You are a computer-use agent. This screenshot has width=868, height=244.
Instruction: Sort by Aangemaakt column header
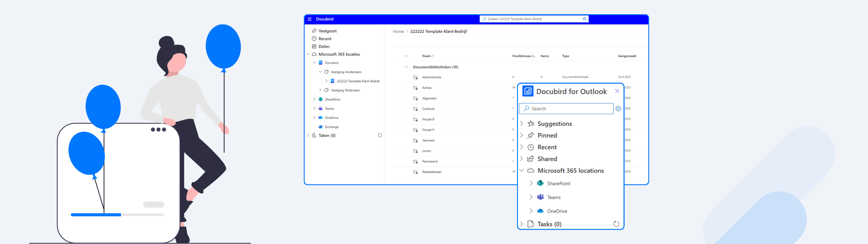tap(627, 56)
